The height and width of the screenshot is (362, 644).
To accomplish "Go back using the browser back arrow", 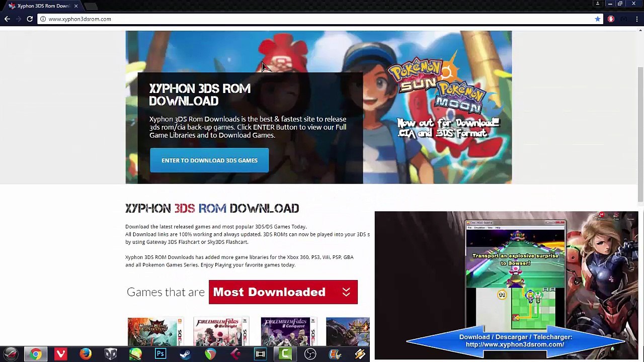I will [x=7, y=19].
